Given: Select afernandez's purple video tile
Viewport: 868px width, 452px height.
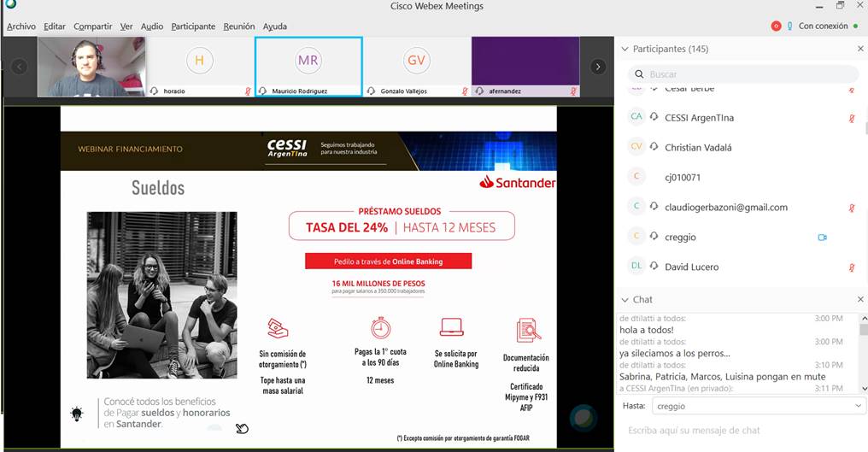Looking at the screenshot, I should 525,67.
